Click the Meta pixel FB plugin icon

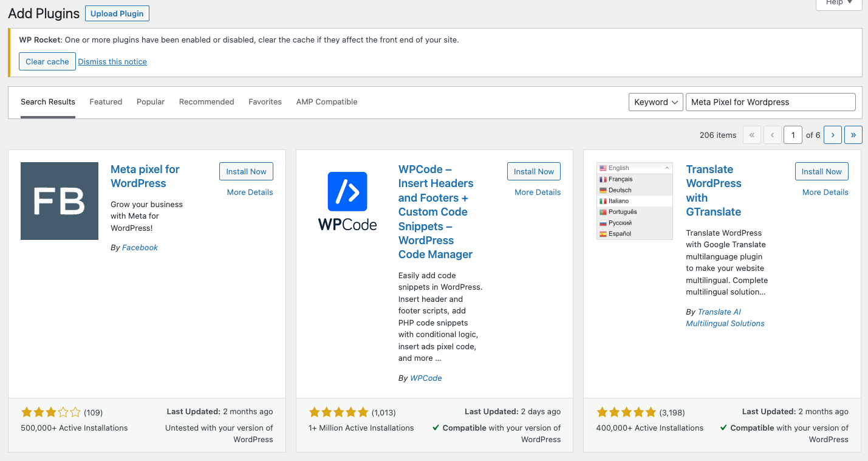click(x=59, y=201)
